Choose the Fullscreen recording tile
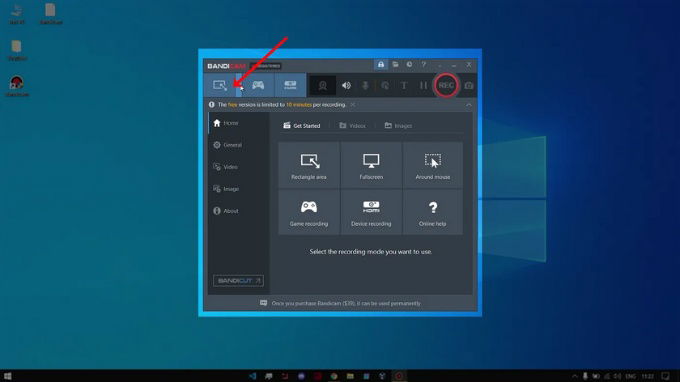 [x=371, y=165]
